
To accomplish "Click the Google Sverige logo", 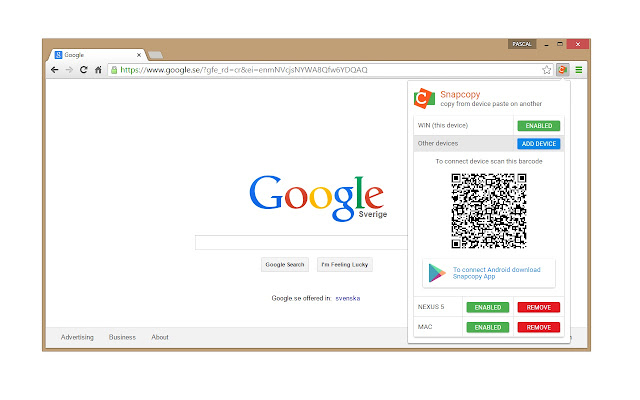I will pos(318,198).
